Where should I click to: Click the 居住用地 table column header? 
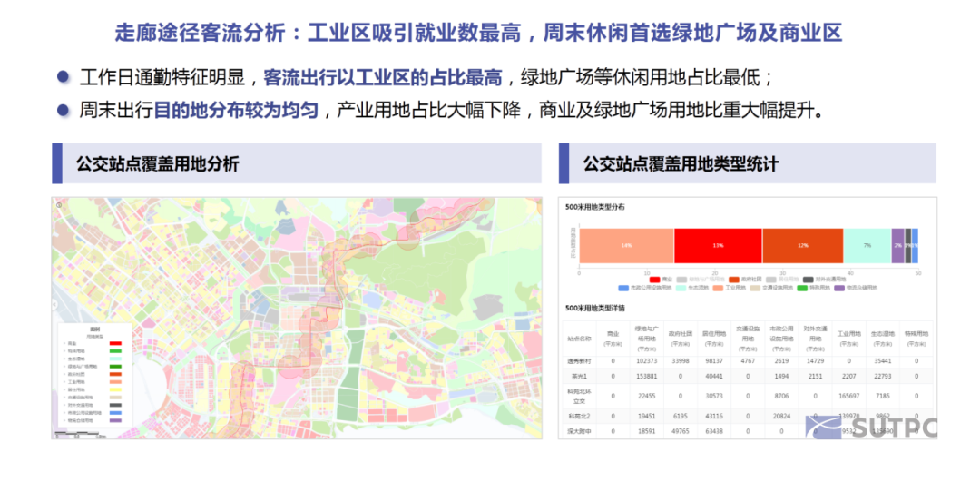click(712, 338)
